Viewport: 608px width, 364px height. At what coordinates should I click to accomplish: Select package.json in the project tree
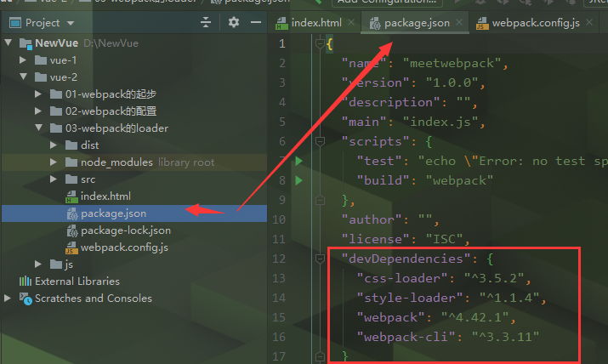point(134,213)
